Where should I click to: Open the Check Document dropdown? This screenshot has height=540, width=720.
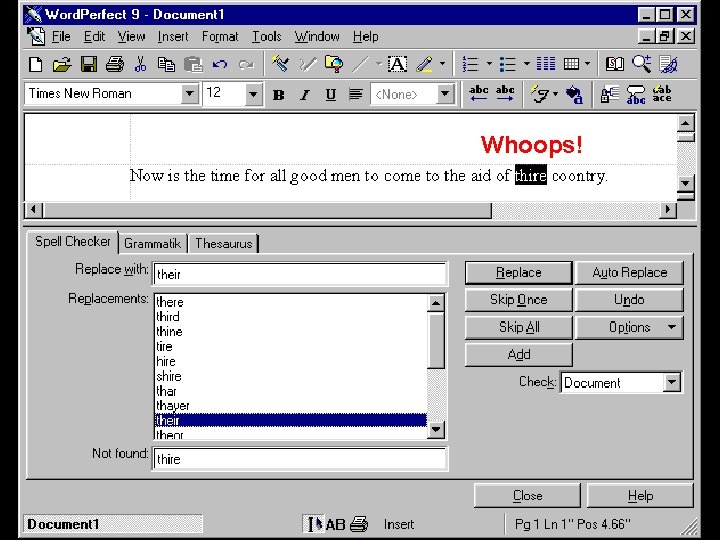click(x=672, y=382)
